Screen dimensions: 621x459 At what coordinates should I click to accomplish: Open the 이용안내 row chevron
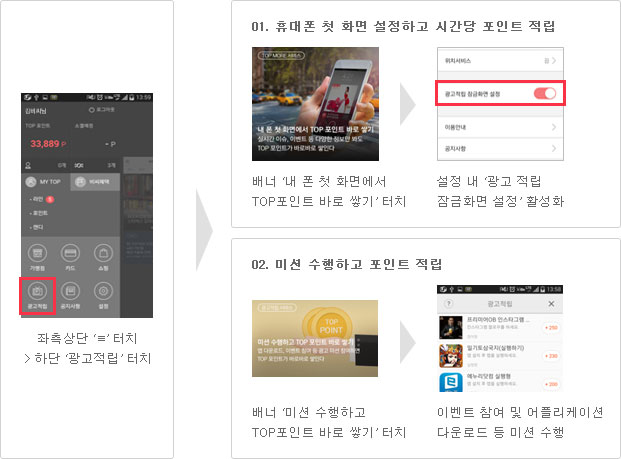pos(553,127)
